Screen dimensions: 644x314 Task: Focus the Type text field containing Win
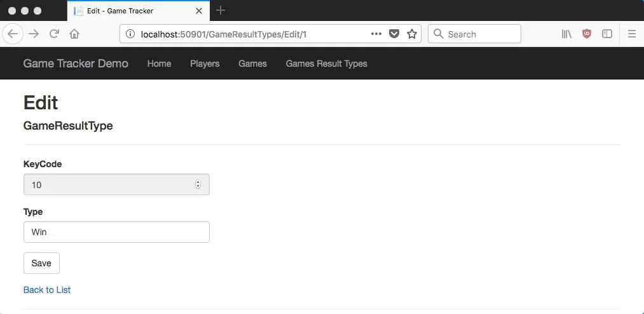(x=116, y=232)
